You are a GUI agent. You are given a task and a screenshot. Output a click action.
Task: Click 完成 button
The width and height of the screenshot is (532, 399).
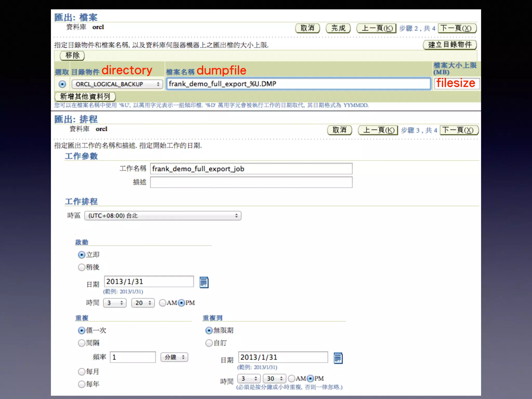pyautogui.click(x=338, y=28)
